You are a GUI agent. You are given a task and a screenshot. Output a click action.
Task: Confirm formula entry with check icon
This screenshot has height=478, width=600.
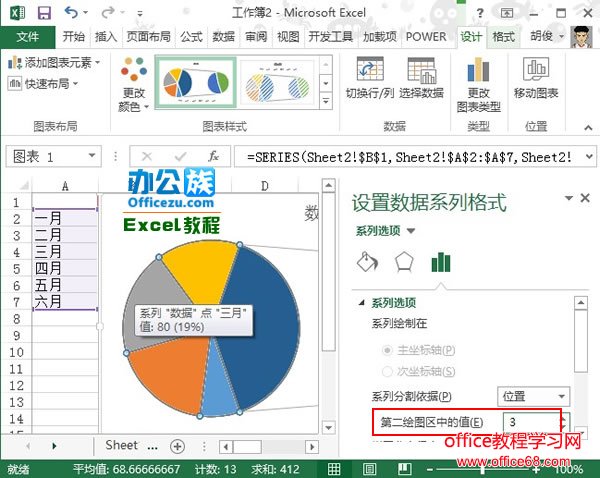click(x=180, y=156)
